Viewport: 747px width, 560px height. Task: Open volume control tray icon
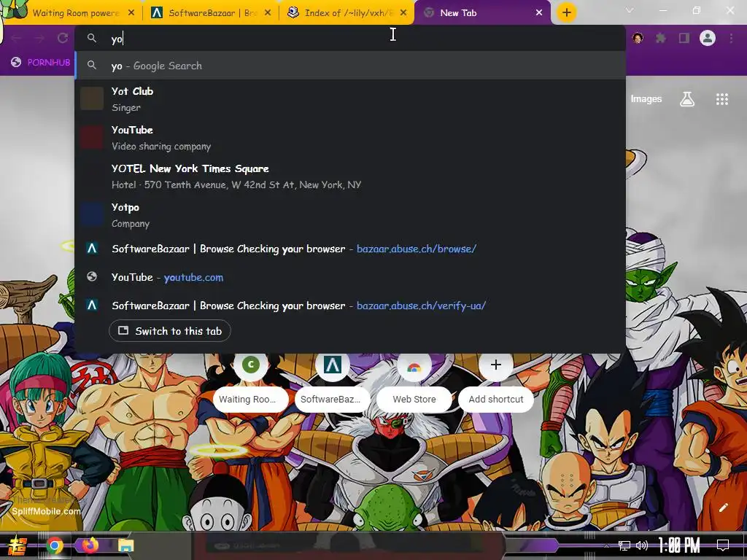point(642,545)
